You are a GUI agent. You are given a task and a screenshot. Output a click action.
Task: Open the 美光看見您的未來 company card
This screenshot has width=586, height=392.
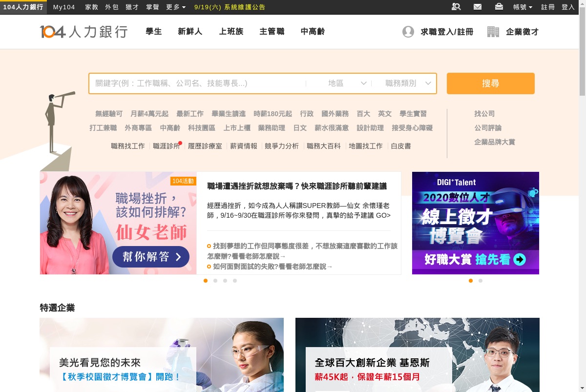click(x=162, y=355)
